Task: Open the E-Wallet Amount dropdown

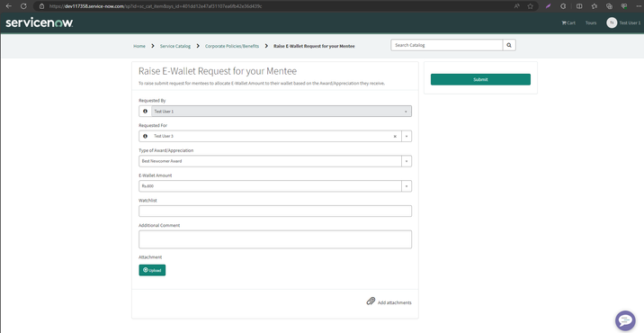Action: (x=275, y=186)
